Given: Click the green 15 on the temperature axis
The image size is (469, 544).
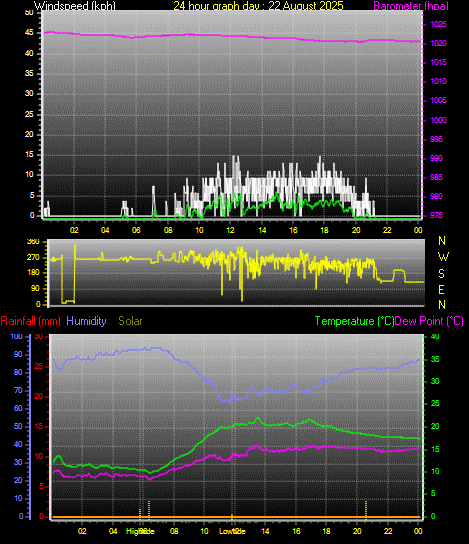Looking at the screenshot, I should pos(435,449).
